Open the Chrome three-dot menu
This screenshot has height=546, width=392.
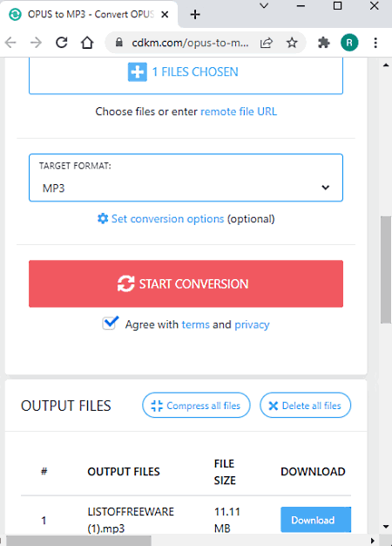(375, 43)
